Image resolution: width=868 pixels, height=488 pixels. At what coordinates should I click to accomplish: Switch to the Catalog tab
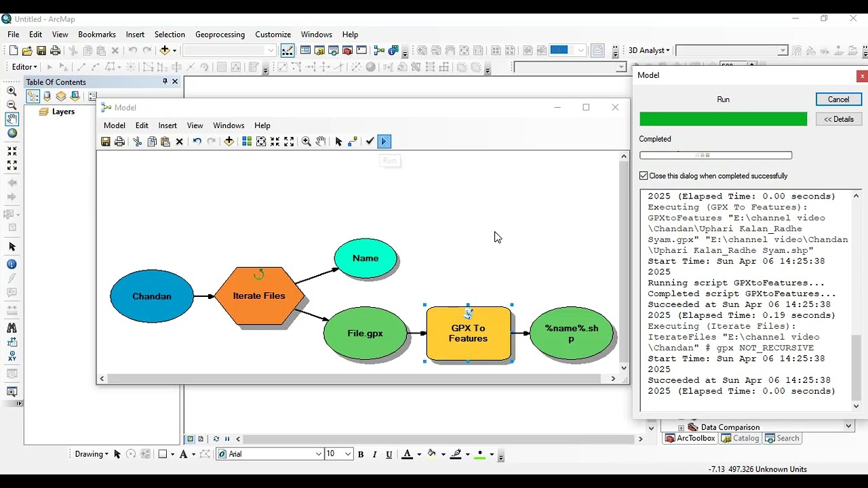point(740,439)
